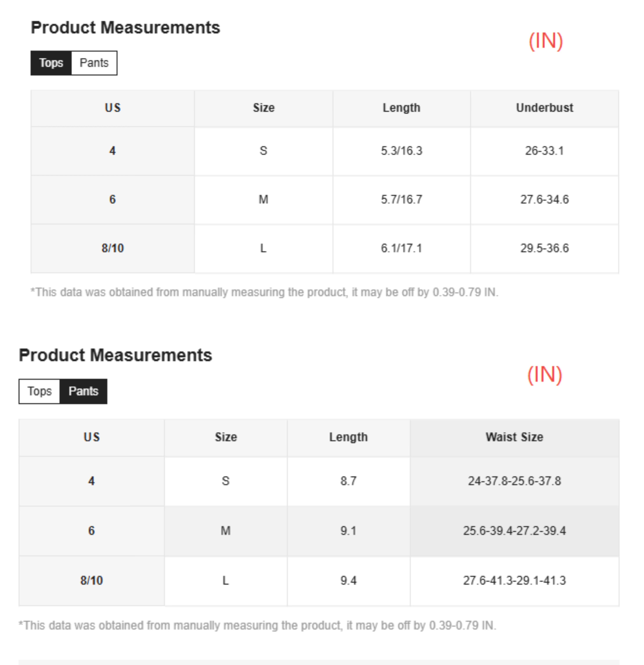Click the Waist Size column header

tap(514, 437)
